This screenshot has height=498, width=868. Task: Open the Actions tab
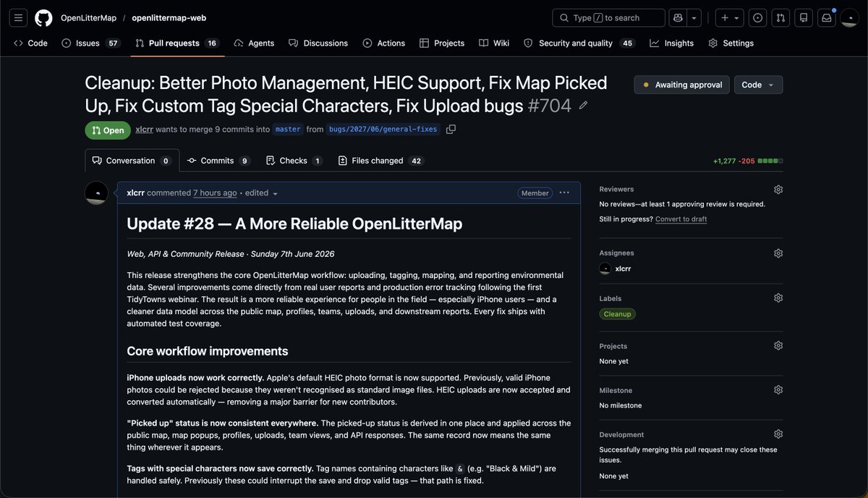[x=384, y=43]
